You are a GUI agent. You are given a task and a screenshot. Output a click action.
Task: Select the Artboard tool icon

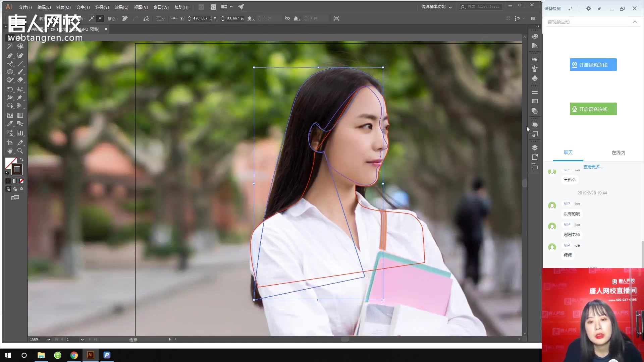(10, 142)
